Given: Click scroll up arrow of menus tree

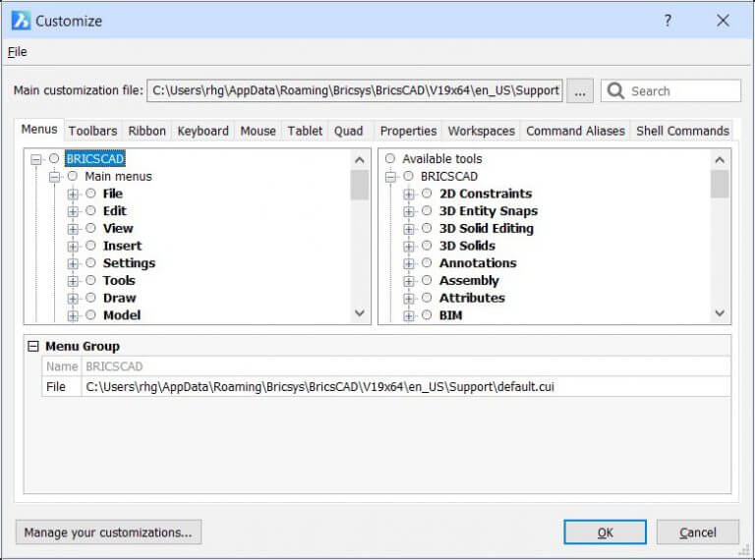Looking at the screenshot, I should 360,160.
